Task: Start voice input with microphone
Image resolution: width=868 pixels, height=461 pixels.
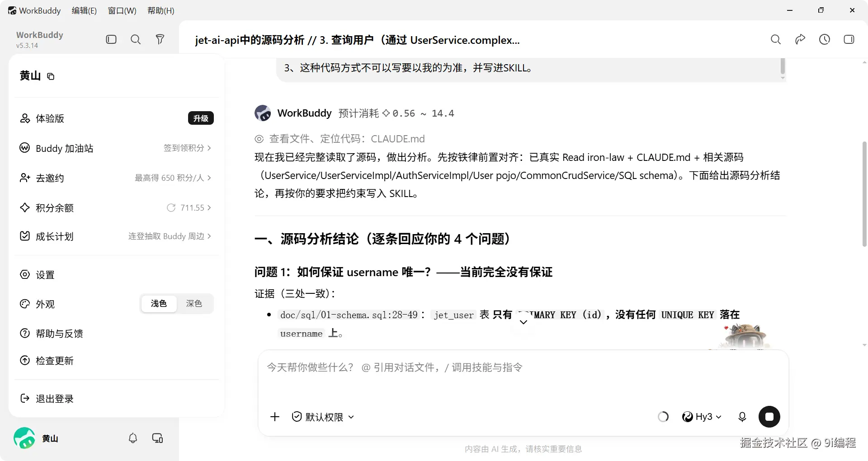Action: [x=742, y=417]
